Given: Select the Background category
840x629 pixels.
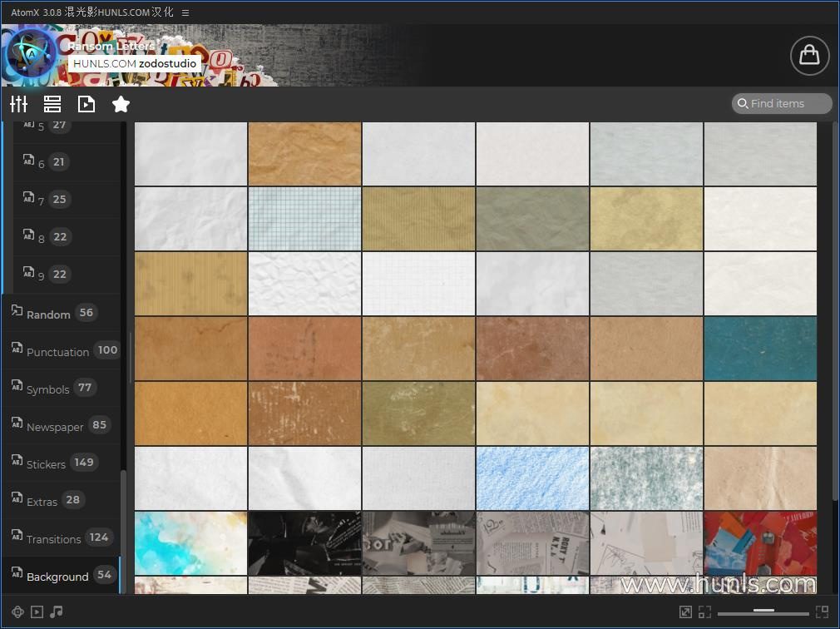Looking at the screenshot, I should (x=61, y=576).
